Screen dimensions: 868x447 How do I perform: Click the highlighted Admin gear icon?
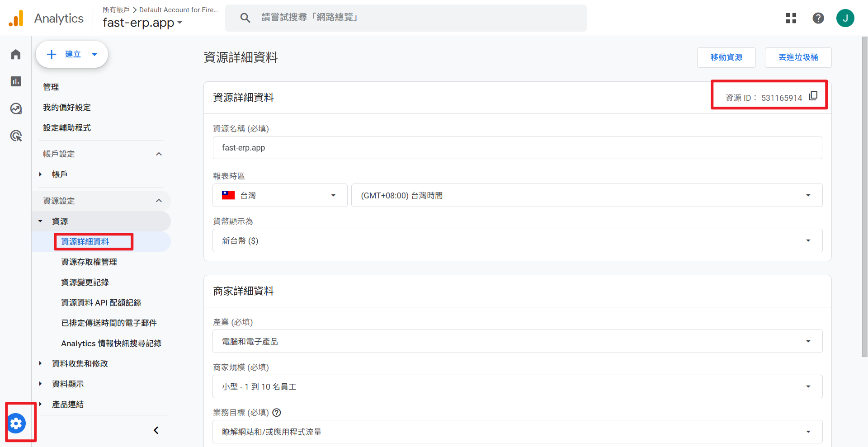pos(17,423)
